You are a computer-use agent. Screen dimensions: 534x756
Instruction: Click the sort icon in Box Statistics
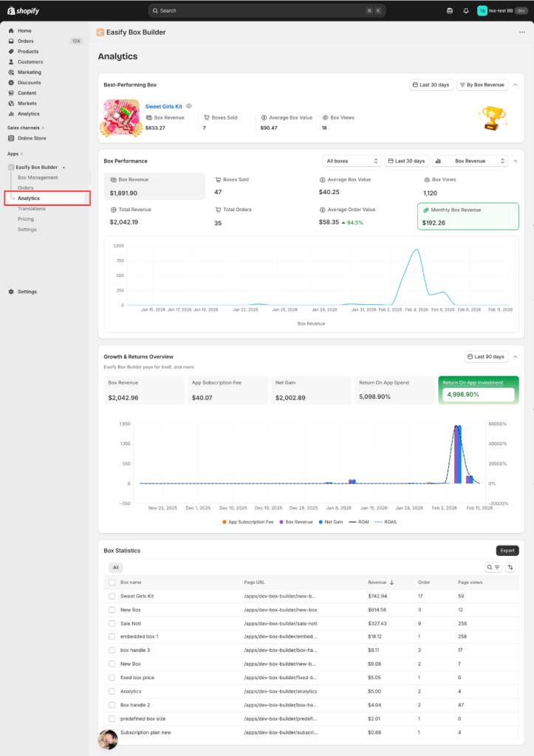coord(510,568)
